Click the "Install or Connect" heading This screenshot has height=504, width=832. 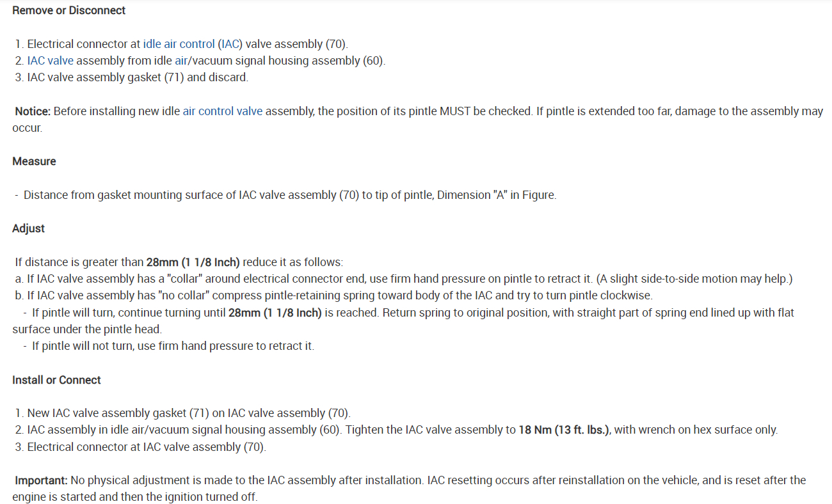tap(56, 380)
